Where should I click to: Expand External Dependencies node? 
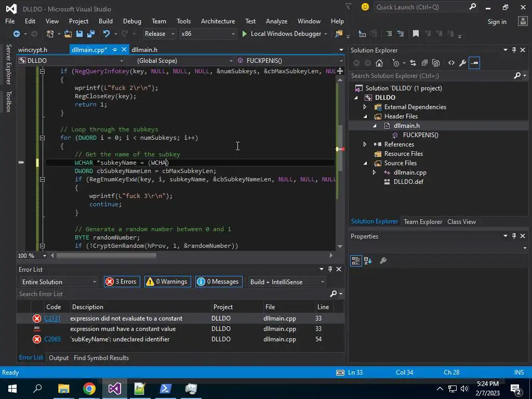coord(365,107)
